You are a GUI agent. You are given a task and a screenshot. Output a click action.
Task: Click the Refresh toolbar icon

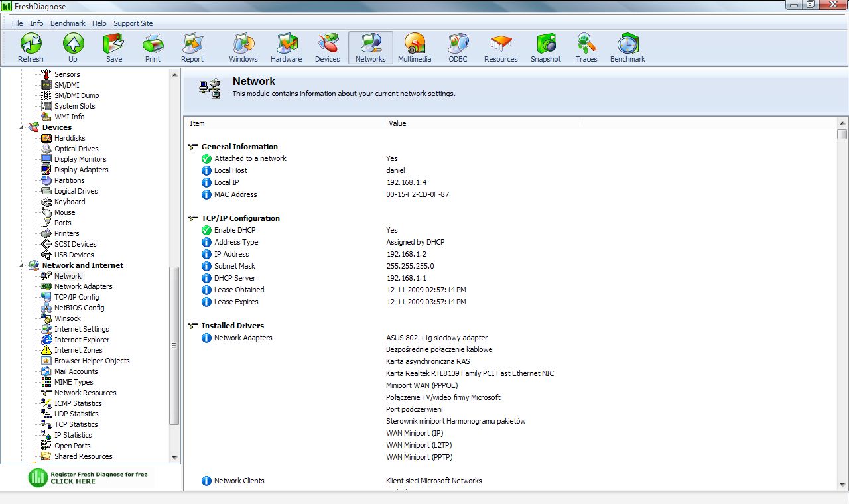pyautogui.click(x=31, y=48)
